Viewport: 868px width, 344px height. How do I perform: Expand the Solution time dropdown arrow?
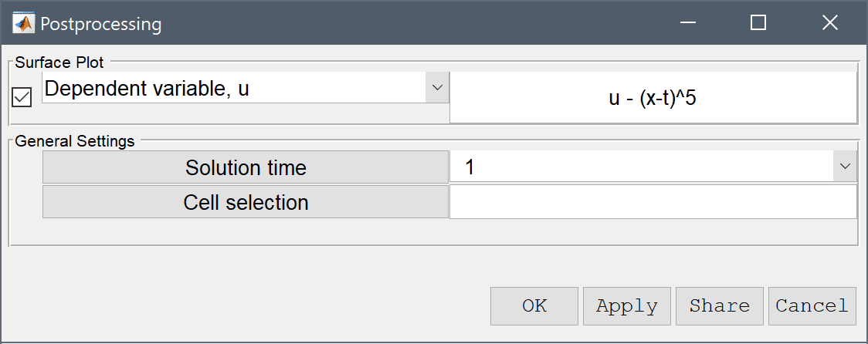click(846, 167)
